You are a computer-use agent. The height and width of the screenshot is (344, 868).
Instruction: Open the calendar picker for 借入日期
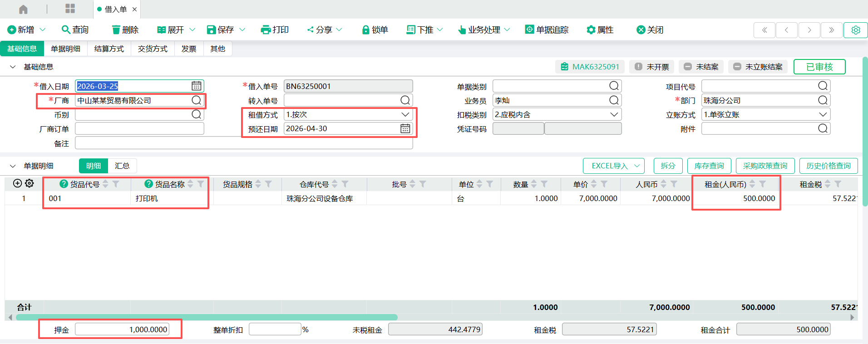pos(196,86)
